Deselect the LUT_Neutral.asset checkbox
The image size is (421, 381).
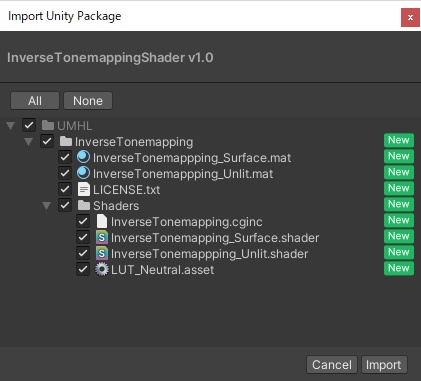pyautogui.click(x=83, y=269)
